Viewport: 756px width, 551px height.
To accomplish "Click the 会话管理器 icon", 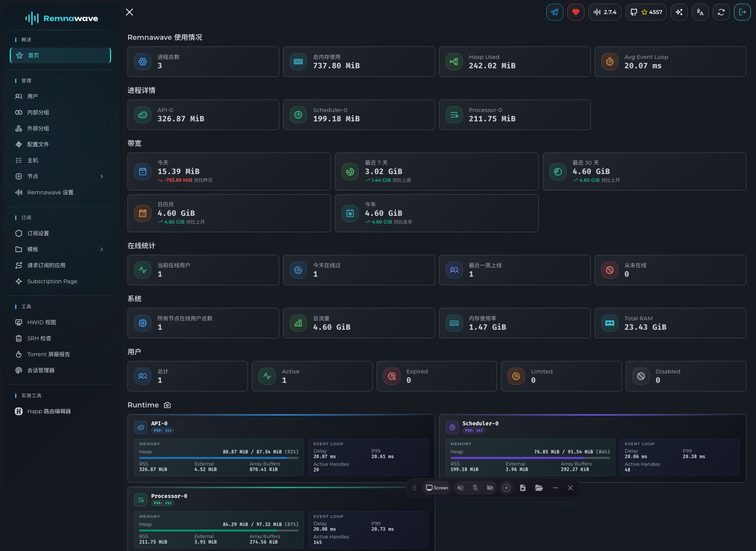I will (19, 370).
